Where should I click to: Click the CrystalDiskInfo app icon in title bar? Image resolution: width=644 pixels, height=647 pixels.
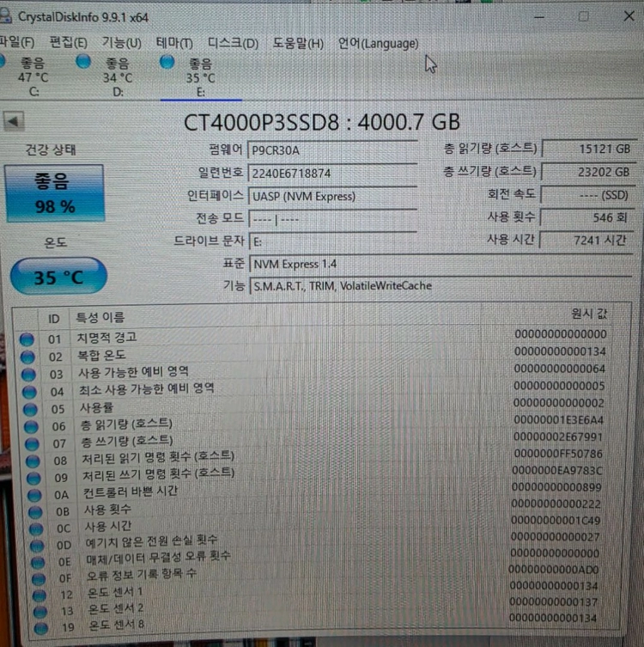(x=5, y=15)
